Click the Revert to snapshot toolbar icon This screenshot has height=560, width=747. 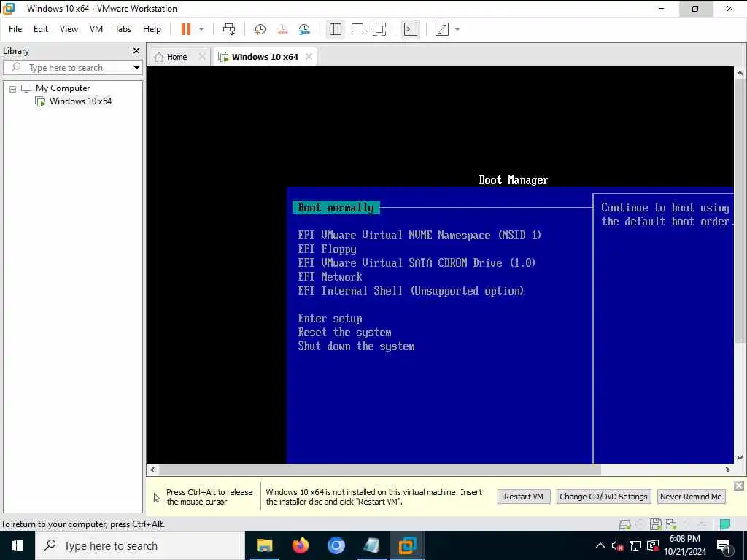(x=282, y=29)
